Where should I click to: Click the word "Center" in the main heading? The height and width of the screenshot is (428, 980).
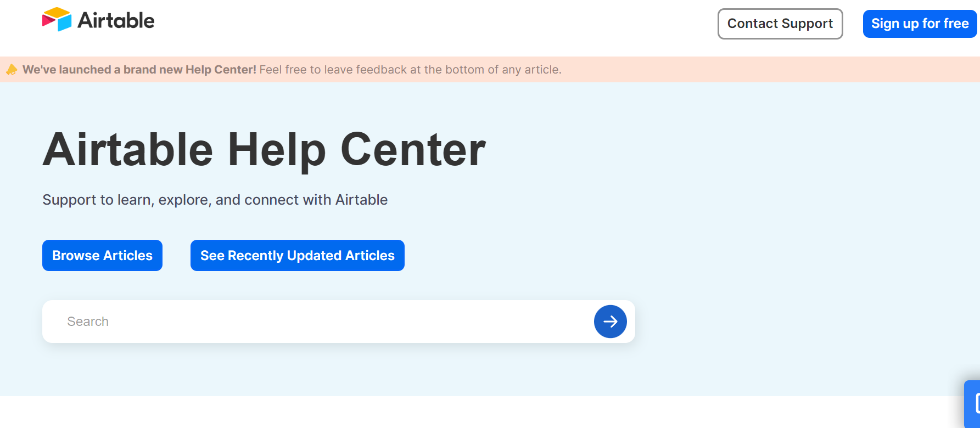413,149
